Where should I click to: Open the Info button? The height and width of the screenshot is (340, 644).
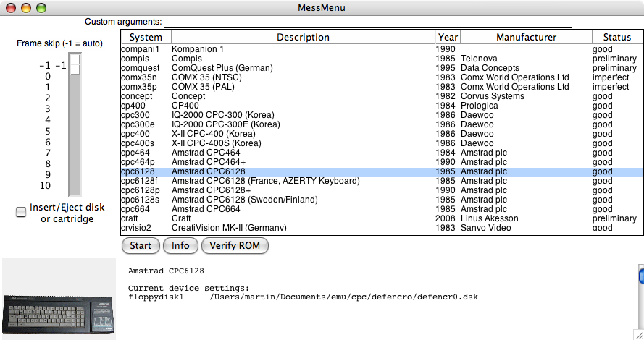tap(180, 246)
